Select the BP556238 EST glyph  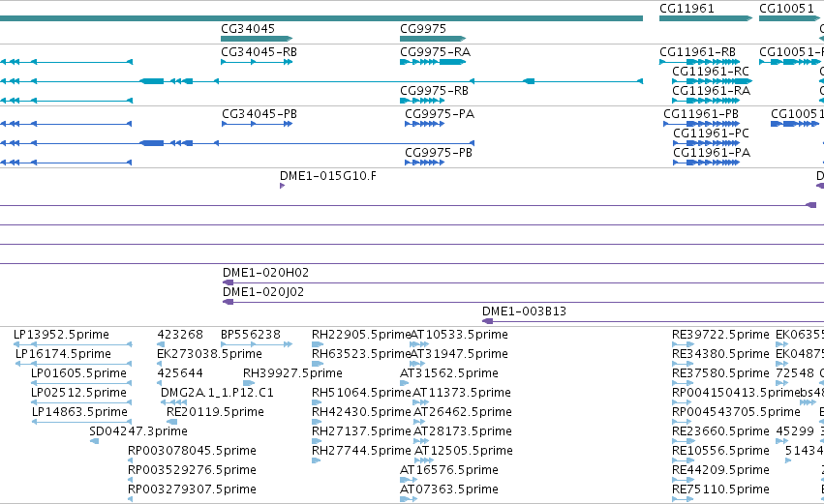(257, 344)
